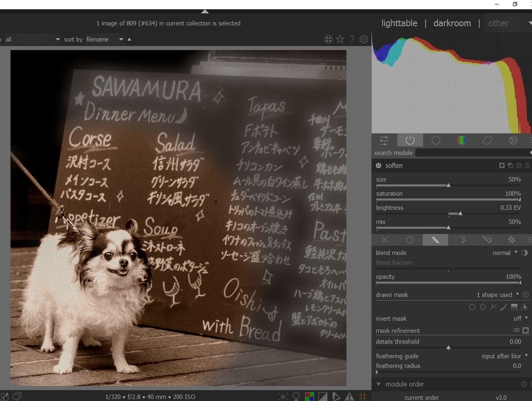Add a brush mask shape
The image size is (532, 401).
pyautogui.click(x=503, y=307)
